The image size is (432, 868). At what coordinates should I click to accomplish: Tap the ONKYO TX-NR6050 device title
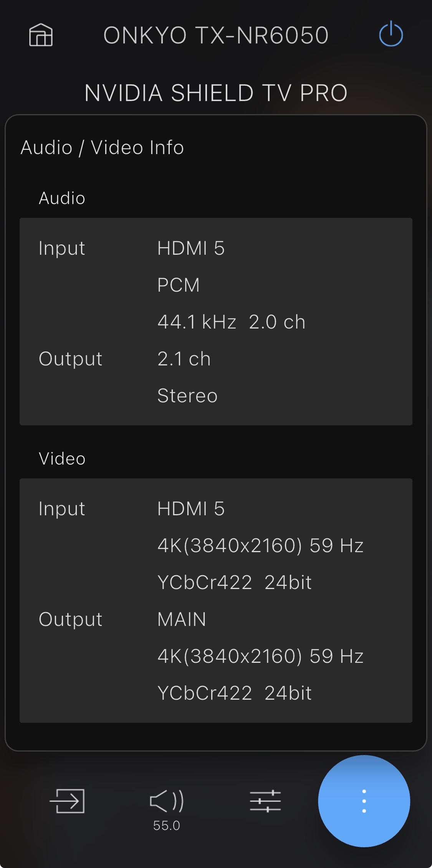tap(216, 35)
